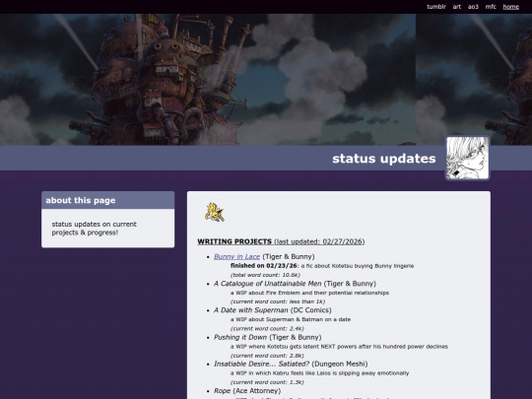The height and width of the screenshot is (399, 532).
Task: Click the yellow Jolteon sprite icon
Action: (214, 212)
